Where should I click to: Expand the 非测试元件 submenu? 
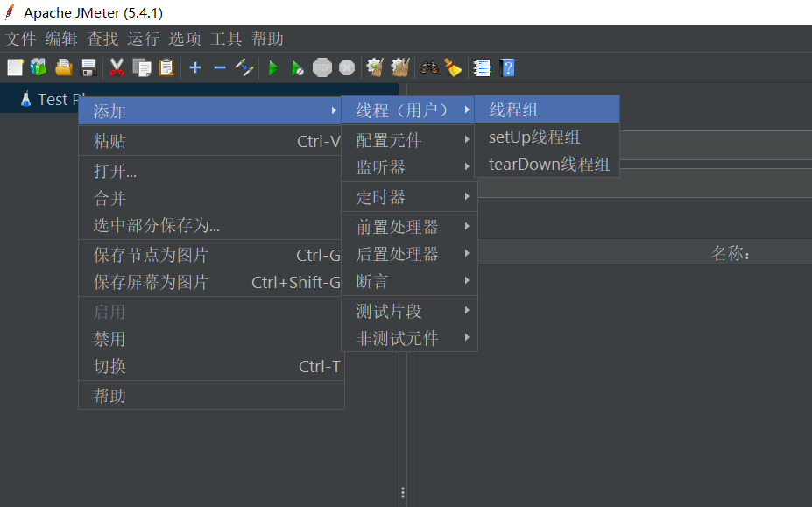click(x=409, y=338)
